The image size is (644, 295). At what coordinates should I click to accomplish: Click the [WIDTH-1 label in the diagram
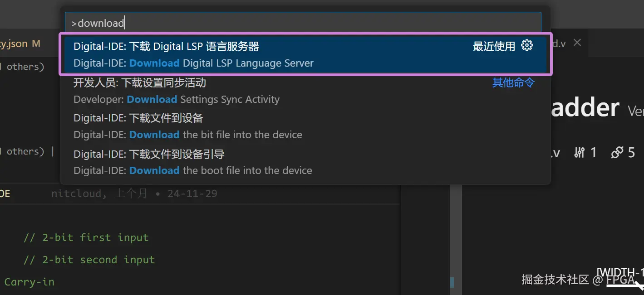tap(620, 272)
